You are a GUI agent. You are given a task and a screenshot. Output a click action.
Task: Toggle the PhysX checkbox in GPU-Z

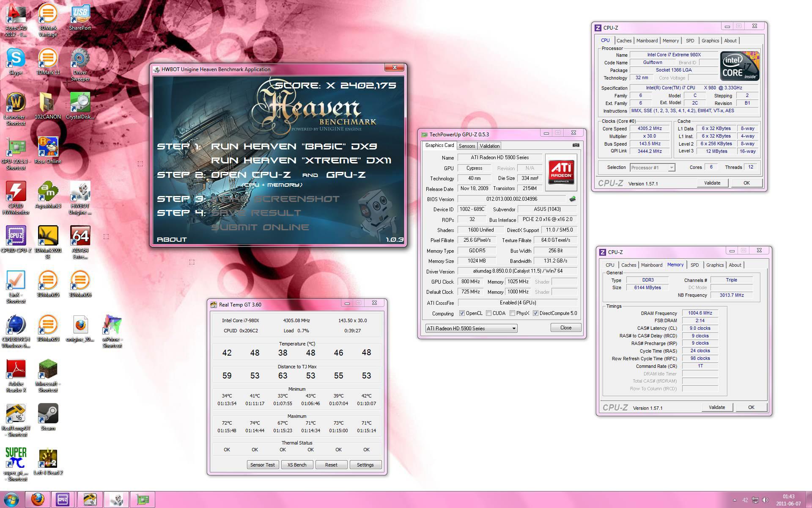[x=512, y=313]
